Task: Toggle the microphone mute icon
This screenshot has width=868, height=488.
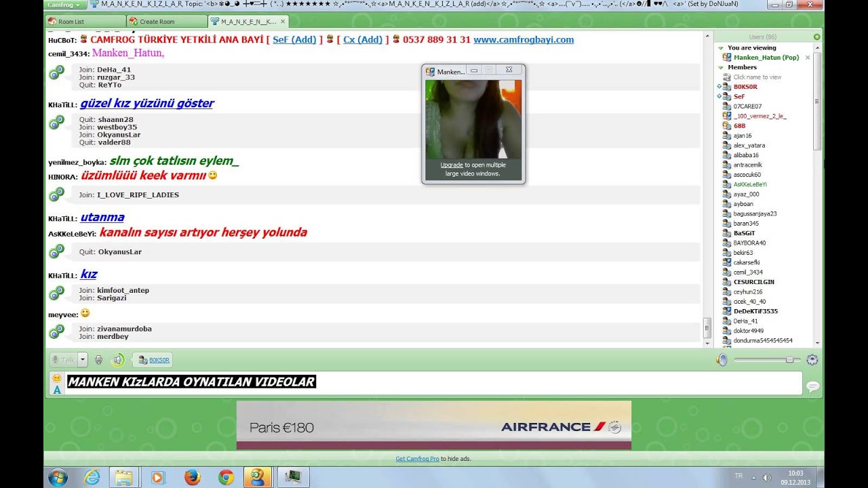Action: 98,360
